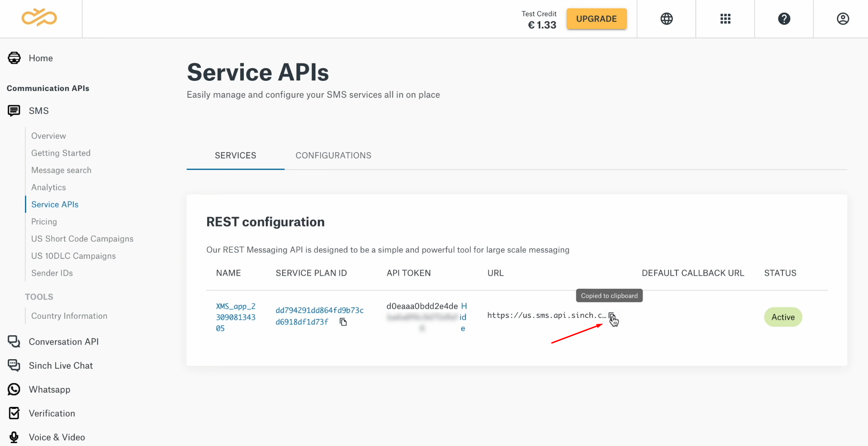Open the apps grid icon
This screenshot has height=446, width=868.
pyautogui.click(x=725, y=19)
